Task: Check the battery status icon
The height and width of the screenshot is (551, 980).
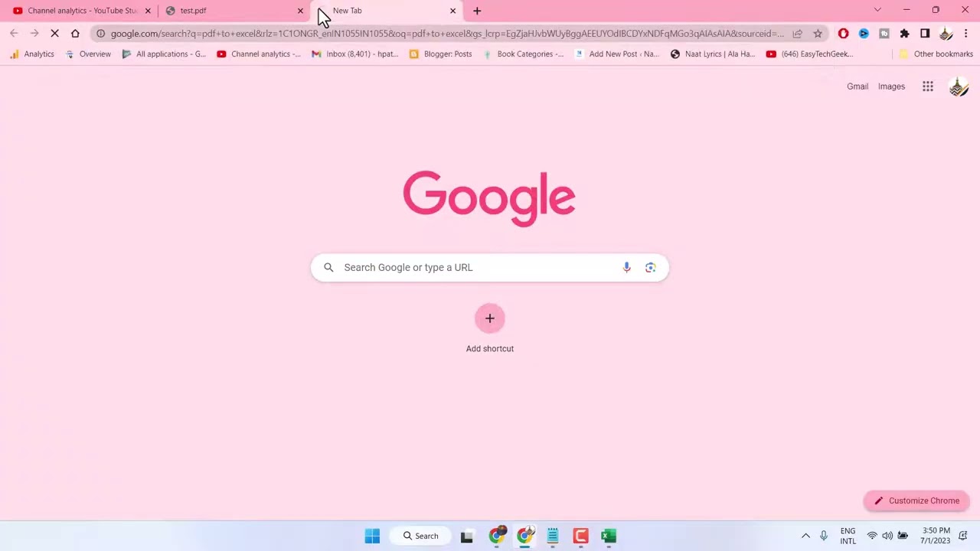Action: pos(903,536)
